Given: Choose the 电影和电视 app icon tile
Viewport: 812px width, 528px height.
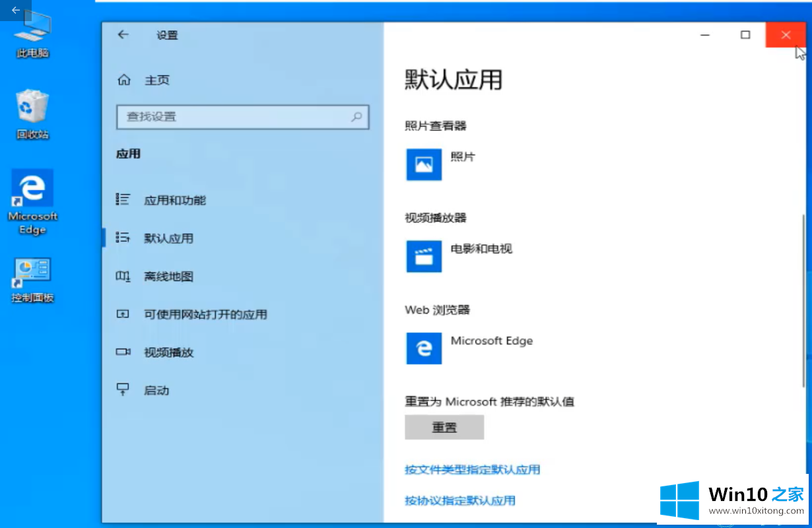Looking at the screenshot, I should tap(424, 255).
